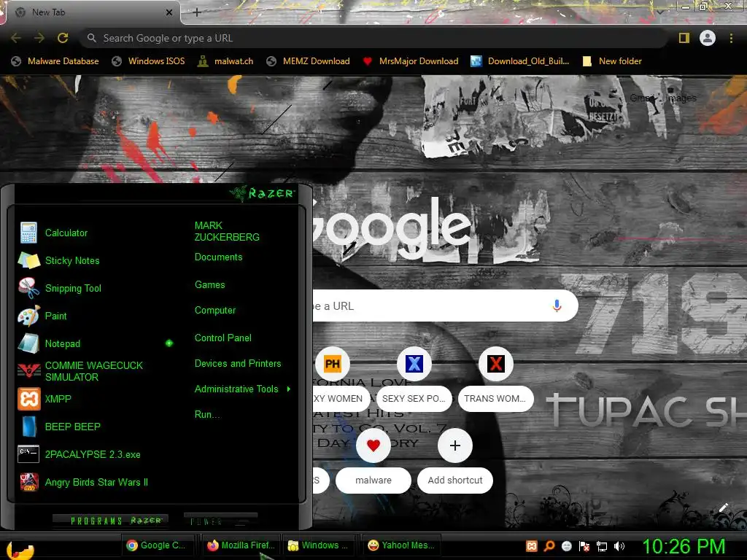Open Chrome three-dot menu

731,38
